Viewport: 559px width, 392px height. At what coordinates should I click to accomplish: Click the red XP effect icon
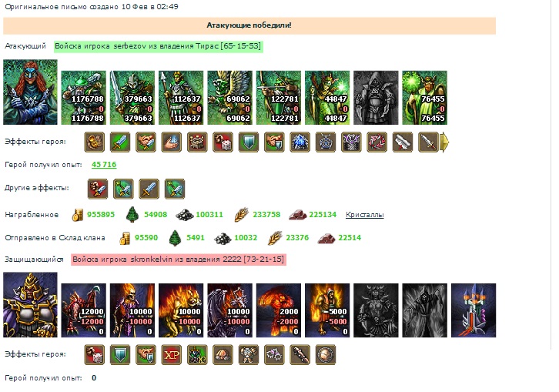pyautogui.click(x=172, y=354)
